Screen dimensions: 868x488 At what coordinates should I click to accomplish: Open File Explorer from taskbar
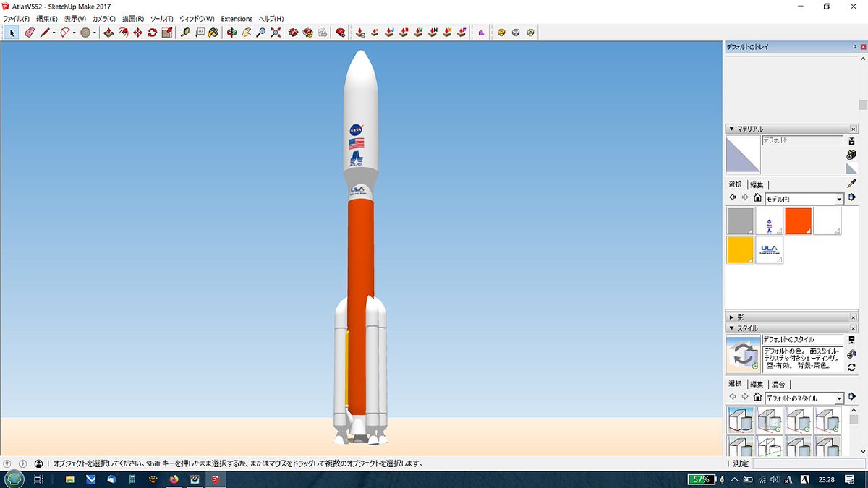70,479
